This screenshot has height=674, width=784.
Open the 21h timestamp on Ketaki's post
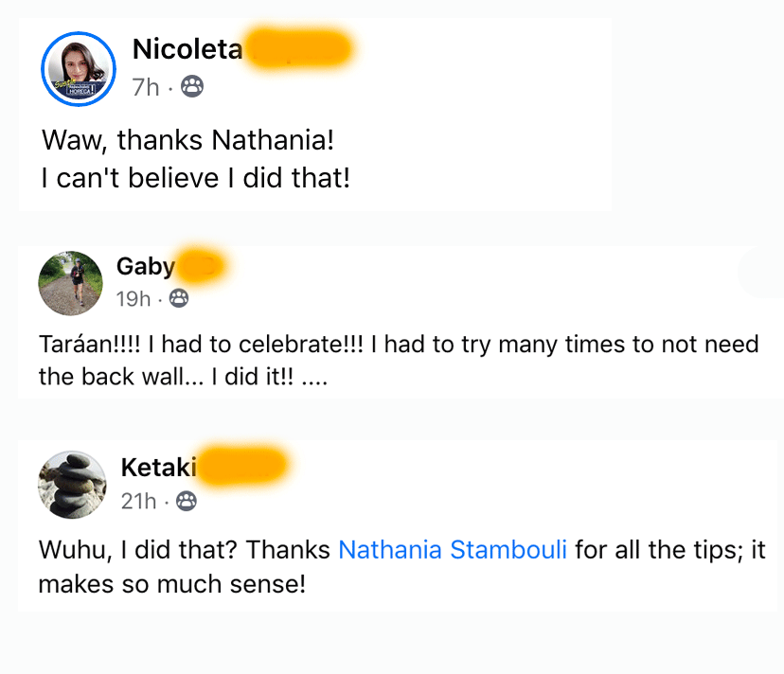point(138,502)
